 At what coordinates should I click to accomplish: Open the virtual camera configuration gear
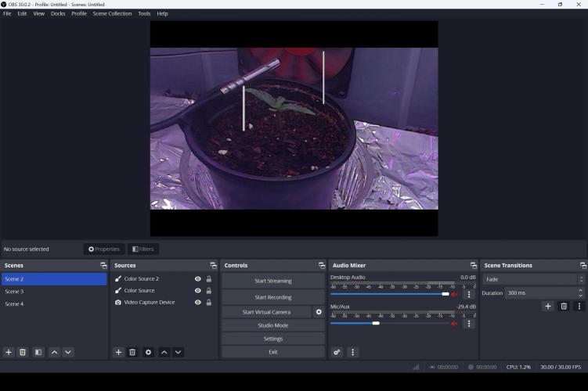click(319, 312)
